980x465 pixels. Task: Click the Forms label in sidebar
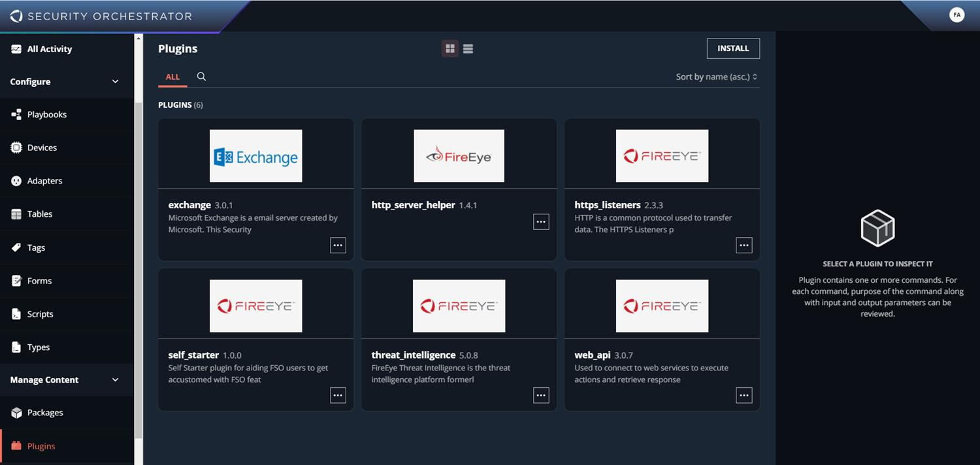coord(39,281)
